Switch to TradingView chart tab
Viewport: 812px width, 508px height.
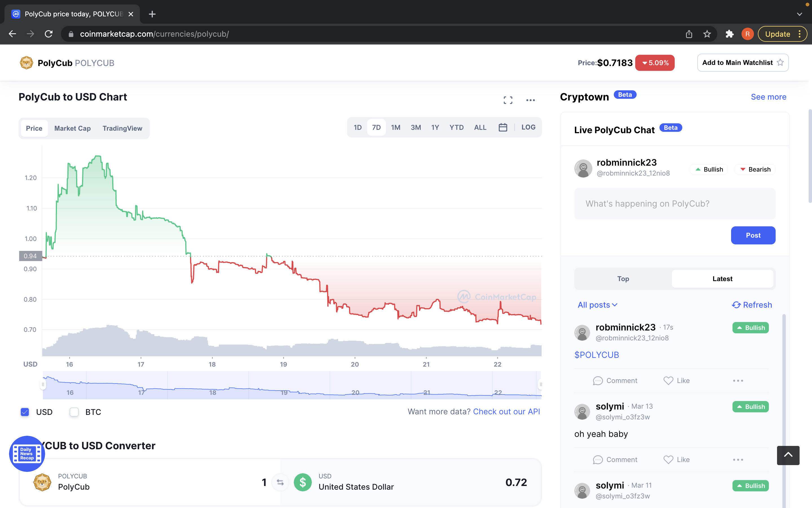(122, 128)
